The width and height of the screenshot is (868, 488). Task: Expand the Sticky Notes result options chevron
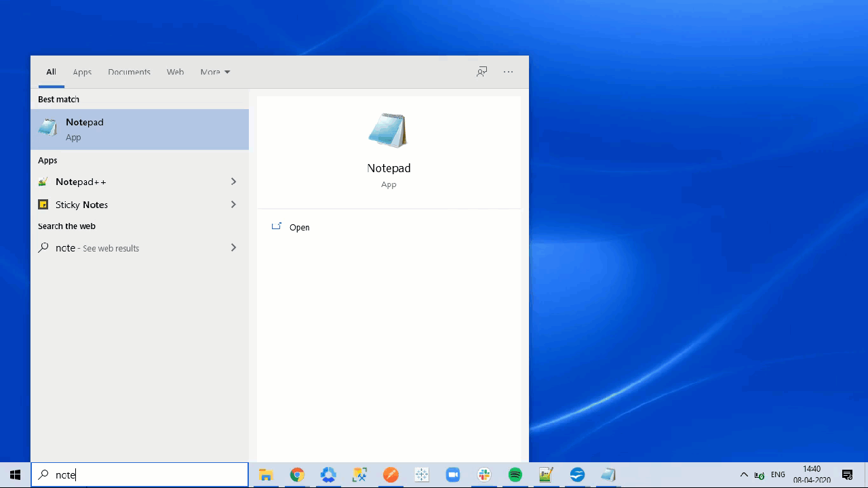pyautogui.click(x=233, y=205)
